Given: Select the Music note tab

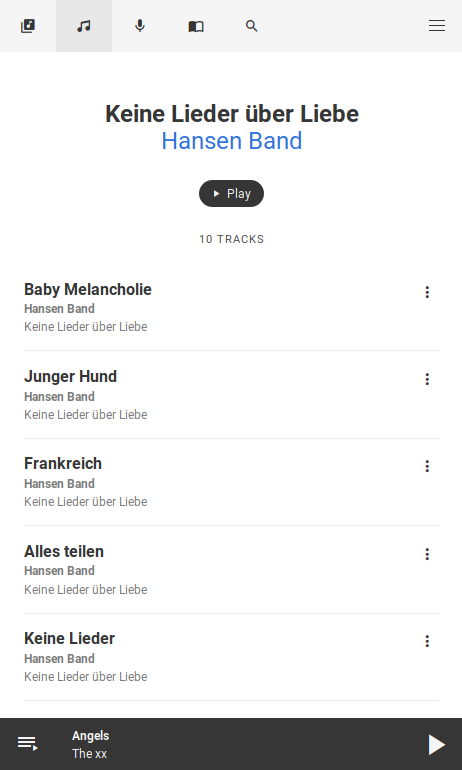Looking at the screenshot, I should 84,26.
